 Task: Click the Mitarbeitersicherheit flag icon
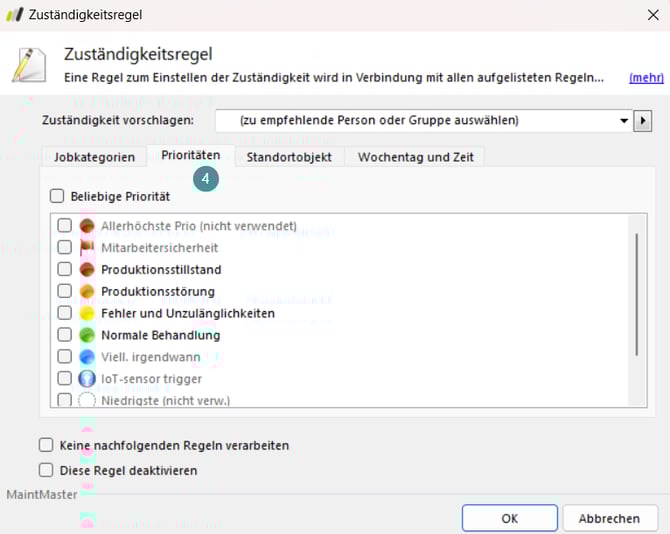(87, 247)
